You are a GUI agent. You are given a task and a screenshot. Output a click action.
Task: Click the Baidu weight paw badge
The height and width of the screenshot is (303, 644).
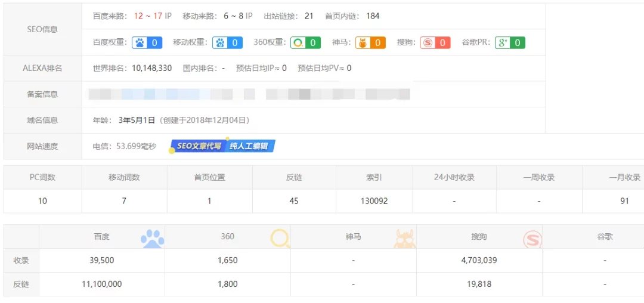[147, 42]
